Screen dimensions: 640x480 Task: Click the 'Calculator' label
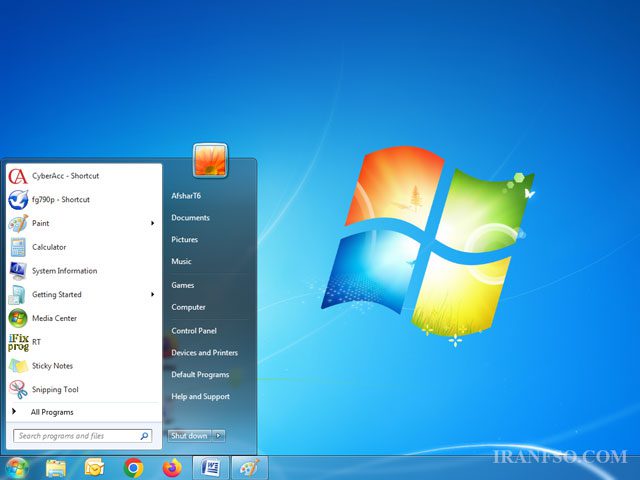[49, 247]
